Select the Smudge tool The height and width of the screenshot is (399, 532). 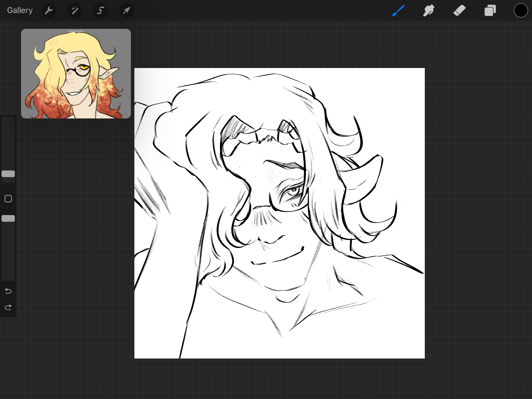429,10
